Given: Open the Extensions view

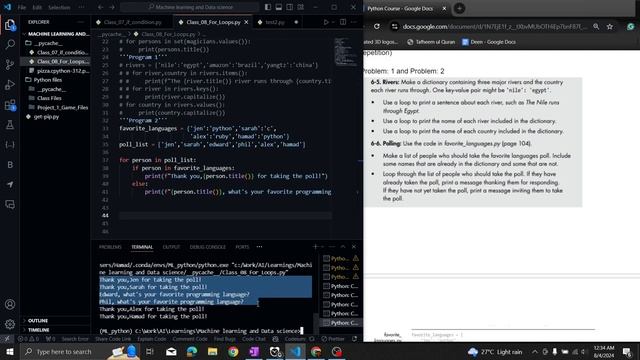Looking at the screenshot, I should [10, 105].
